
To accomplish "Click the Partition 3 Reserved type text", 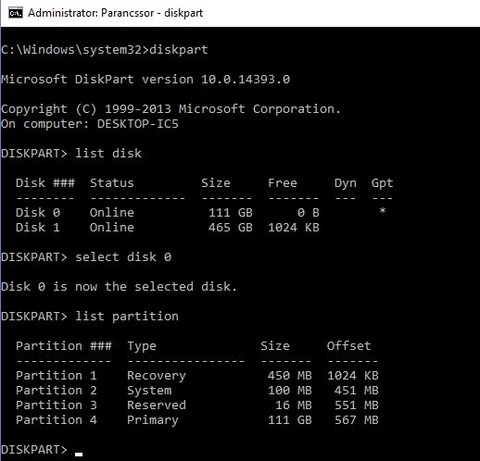I will pos(156,405).
